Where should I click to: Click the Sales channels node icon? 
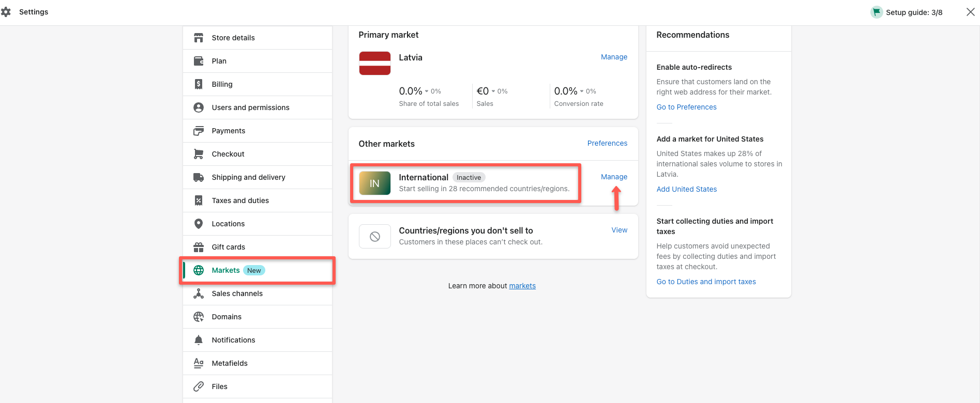(x=199, y=293)
